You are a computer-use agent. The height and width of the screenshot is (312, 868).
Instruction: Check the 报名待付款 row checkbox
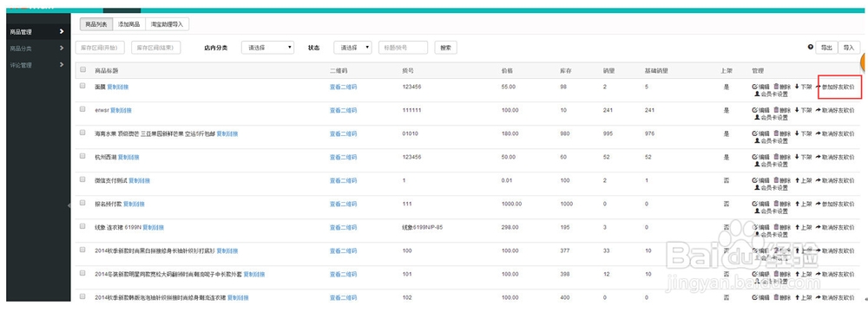pyautogui.click(x=82, y=203)
